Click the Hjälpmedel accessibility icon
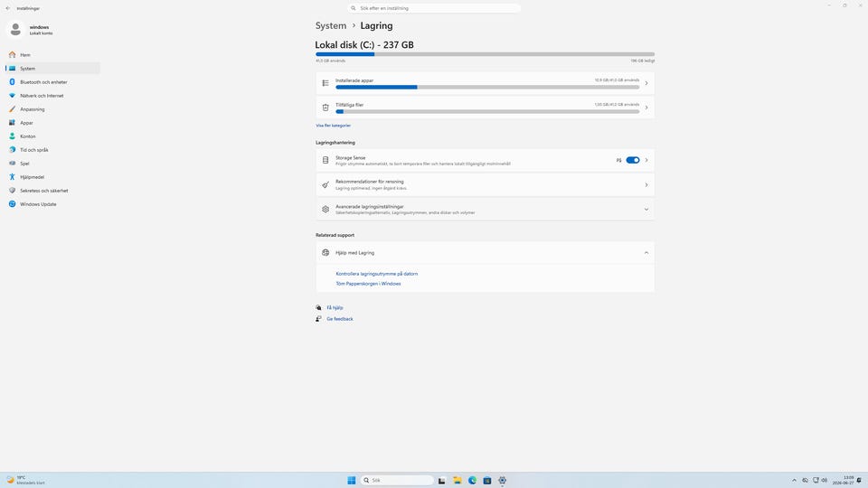Image resolution: width=868 pixels, height=488 pixels. click(x=12, y=177)
